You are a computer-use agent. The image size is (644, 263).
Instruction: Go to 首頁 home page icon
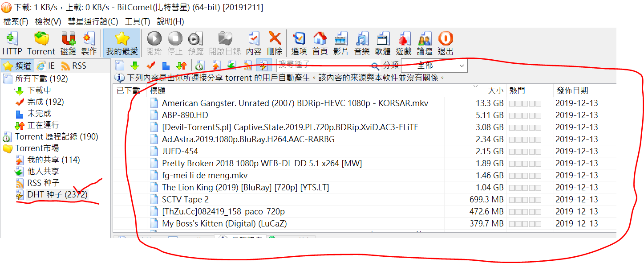tap(320, 43)
